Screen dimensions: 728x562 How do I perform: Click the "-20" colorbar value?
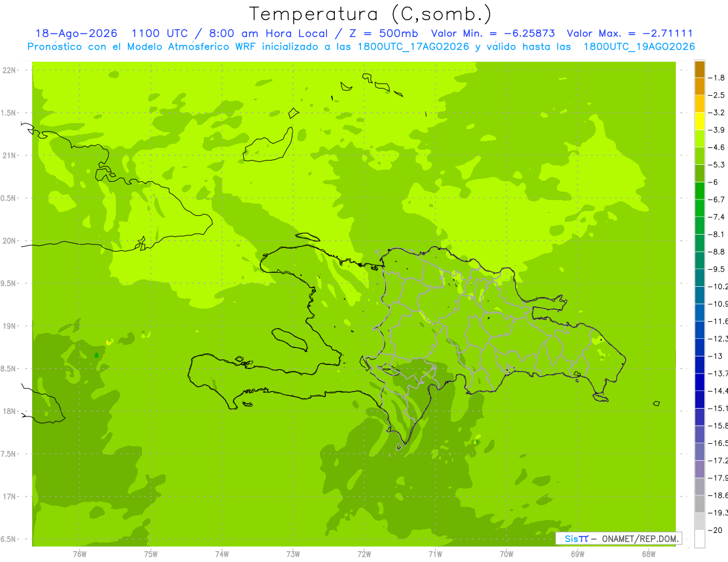[x=716, y=530]
